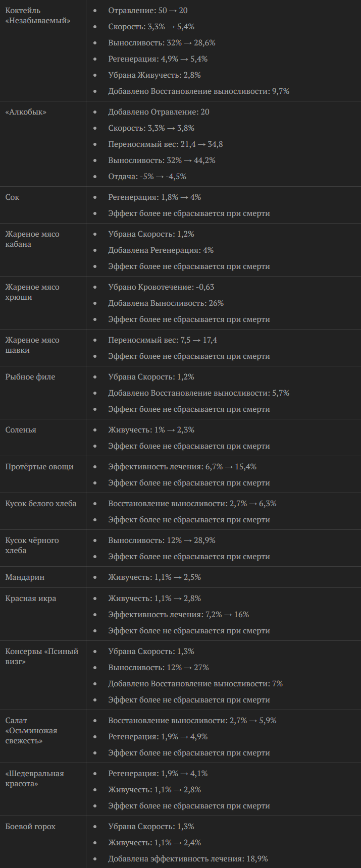Click the Жареное мясо хрюши label
Viewport: 361px width, 868px height.
(x=32, y=292)
